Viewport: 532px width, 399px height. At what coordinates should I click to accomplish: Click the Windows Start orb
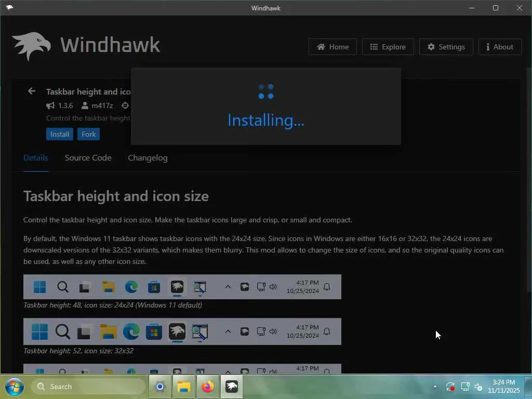coord(15,387)
